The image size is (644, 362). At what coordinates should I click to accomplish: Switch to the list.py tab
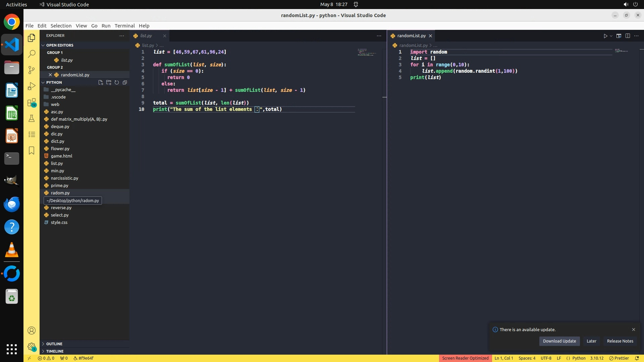[146, 36]
